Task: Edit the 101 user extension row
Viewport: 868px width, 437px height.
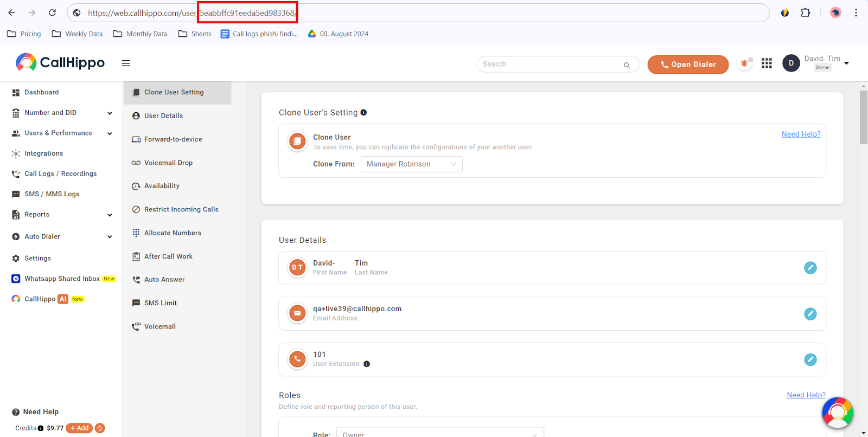Action: (x=810, y=359)
